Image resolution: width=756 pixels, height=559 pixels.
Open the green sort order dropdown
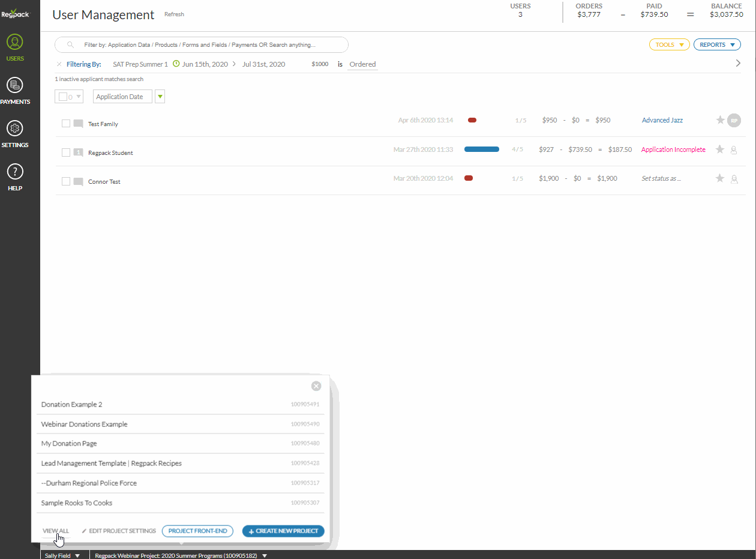160,97
